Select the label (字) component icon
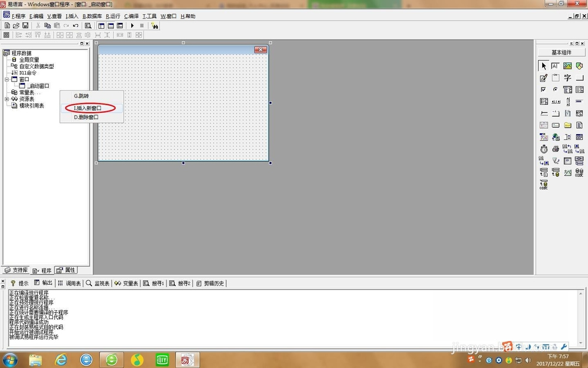The height and width of the screenshot is (368, 588). coord(567,78)
